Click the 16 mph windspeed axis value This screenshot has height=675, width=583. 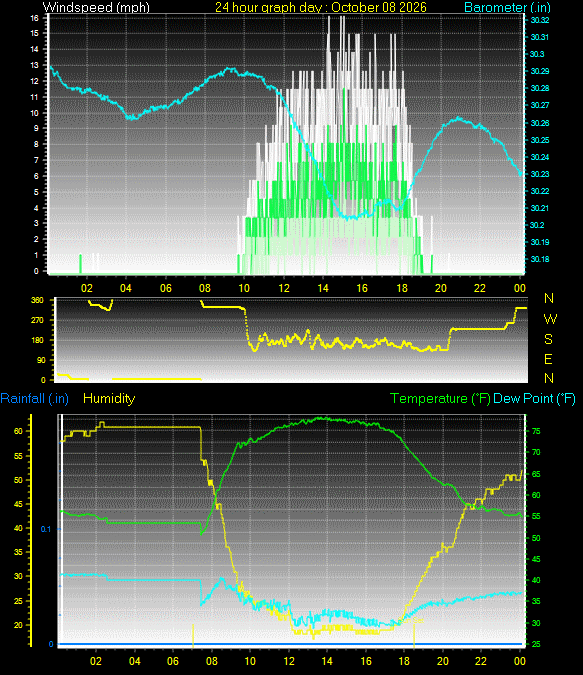point(34,18)
